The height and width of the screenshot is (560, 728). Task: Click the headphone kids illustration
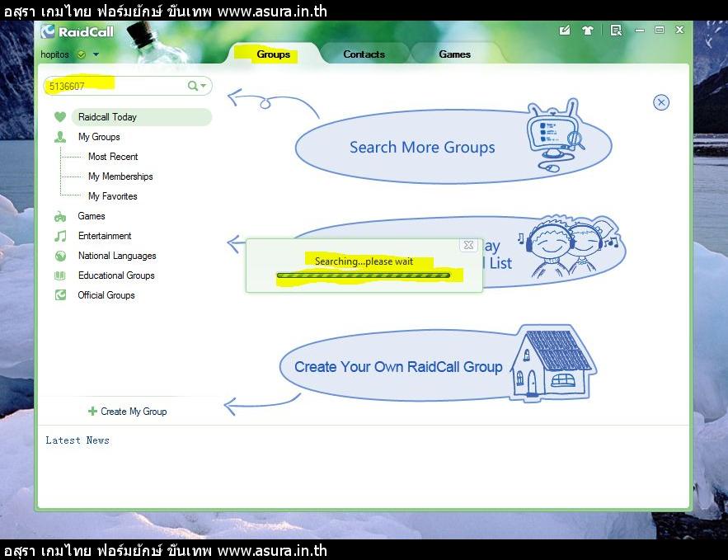[571, 246]
